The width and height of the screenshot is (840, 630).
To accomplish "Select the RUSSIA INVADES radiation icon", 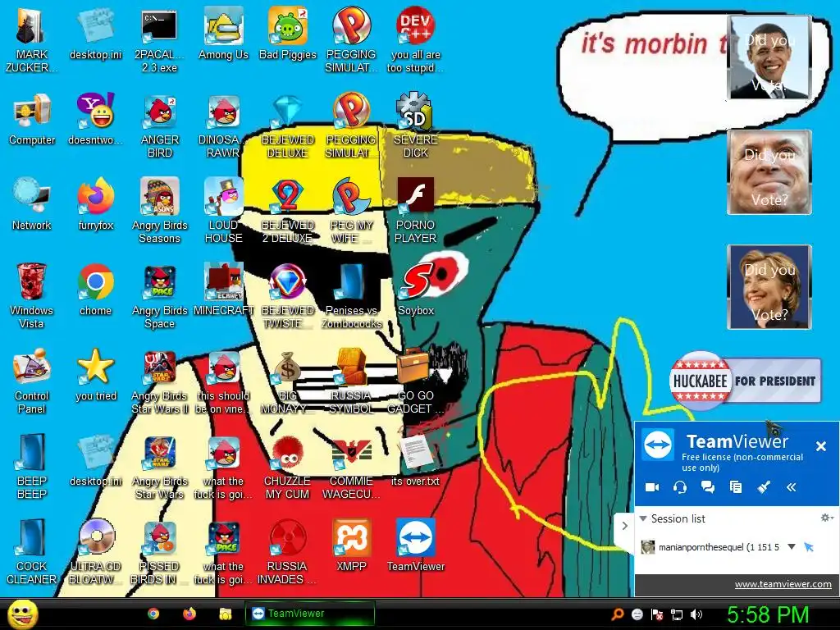I will coord(288,552).
